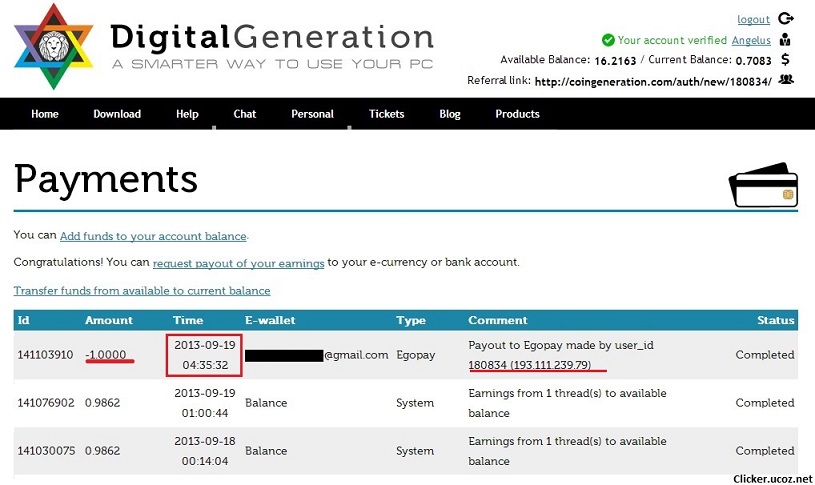
Task: Click the @gmail.com e-wallet cell
Action: [317, 355]
